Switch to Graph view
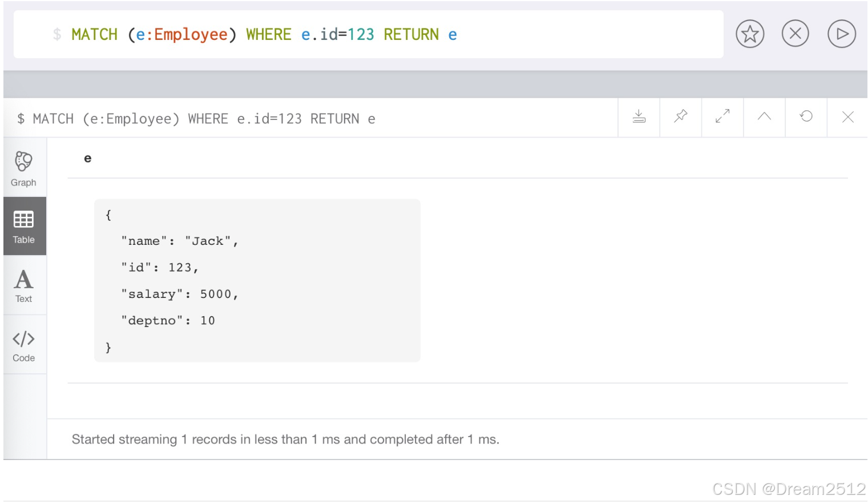The width and height of the screenshot is (868, 504). click(x=23, y=169)
